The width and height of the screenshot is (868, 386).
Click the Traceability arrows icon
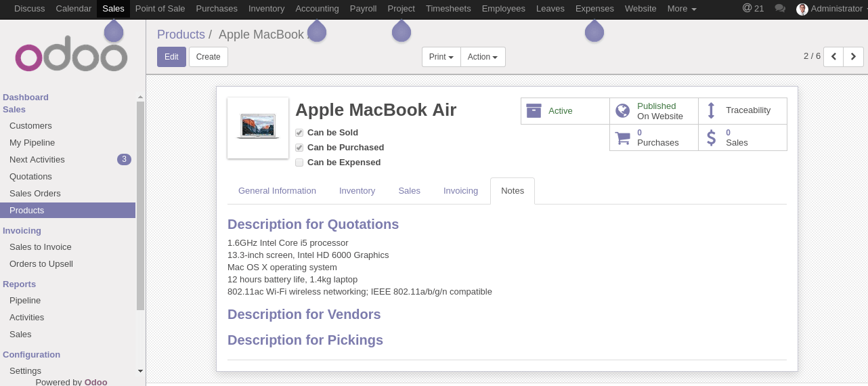(x=711, y=110)
